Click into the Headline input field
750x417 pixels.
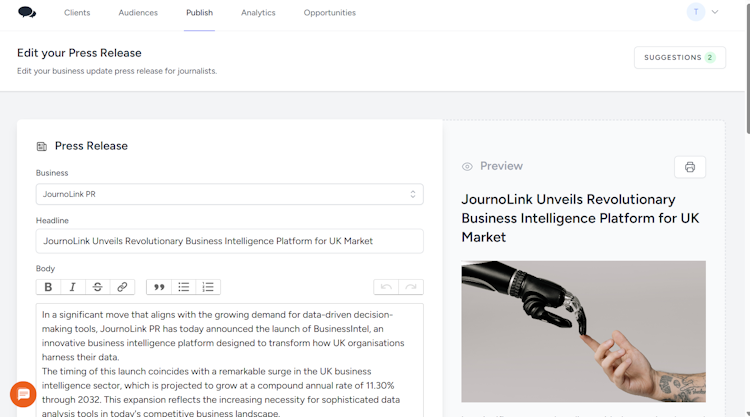point(230,241)
